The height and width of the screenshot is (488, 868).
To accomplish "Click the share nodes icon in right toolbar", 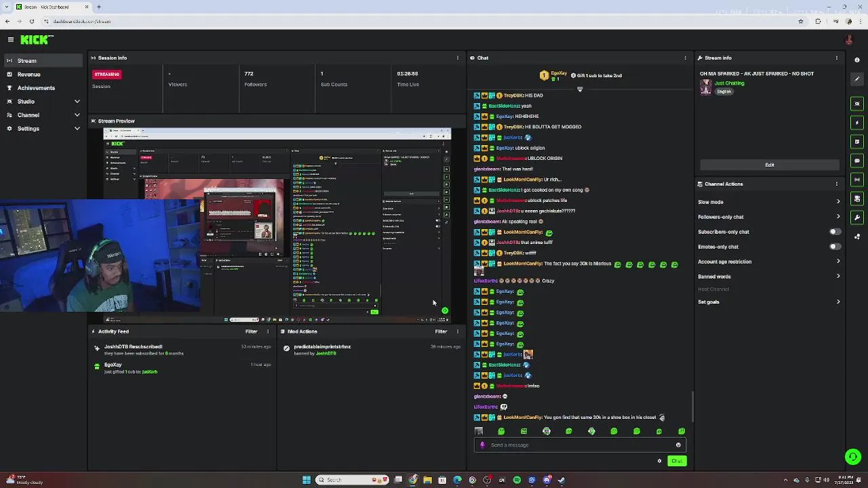I will [857, 237].
